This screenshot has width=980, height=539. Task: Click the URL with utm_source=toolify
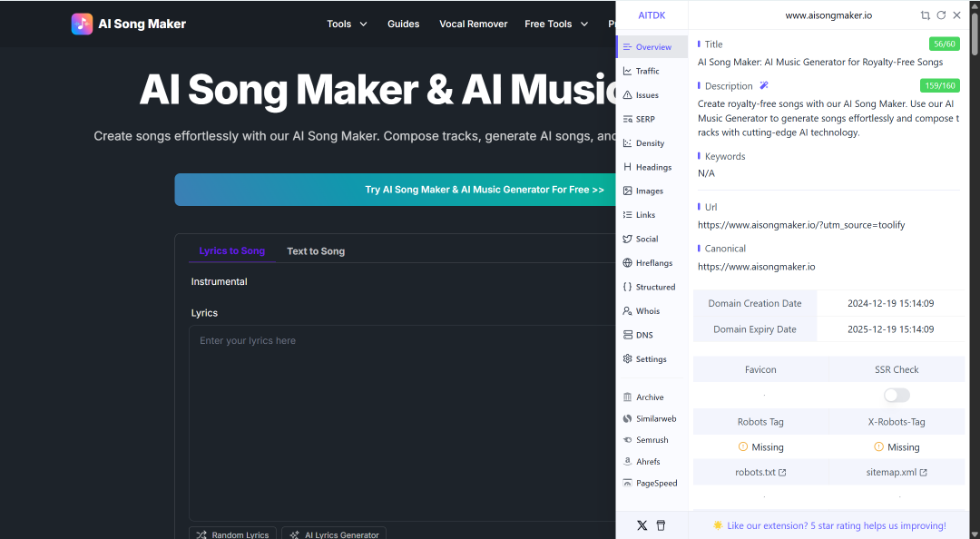click(801, 225)
